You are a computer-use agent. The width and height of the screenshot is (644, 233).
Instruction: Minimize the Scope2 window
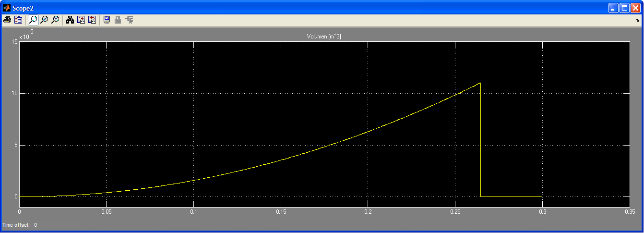pos(614,8)
